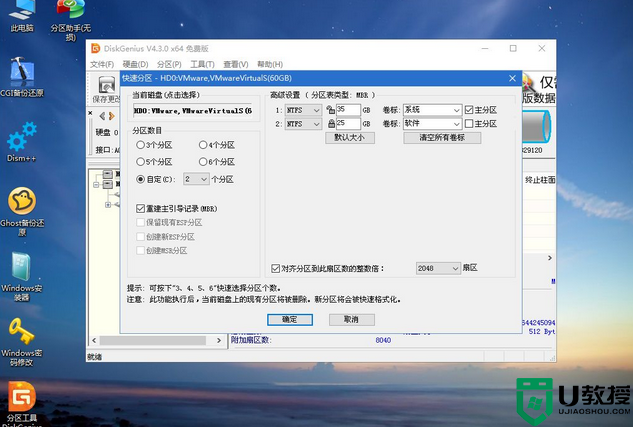Click the back arrow in the DiskGenius disk panel

pos(102,116)
